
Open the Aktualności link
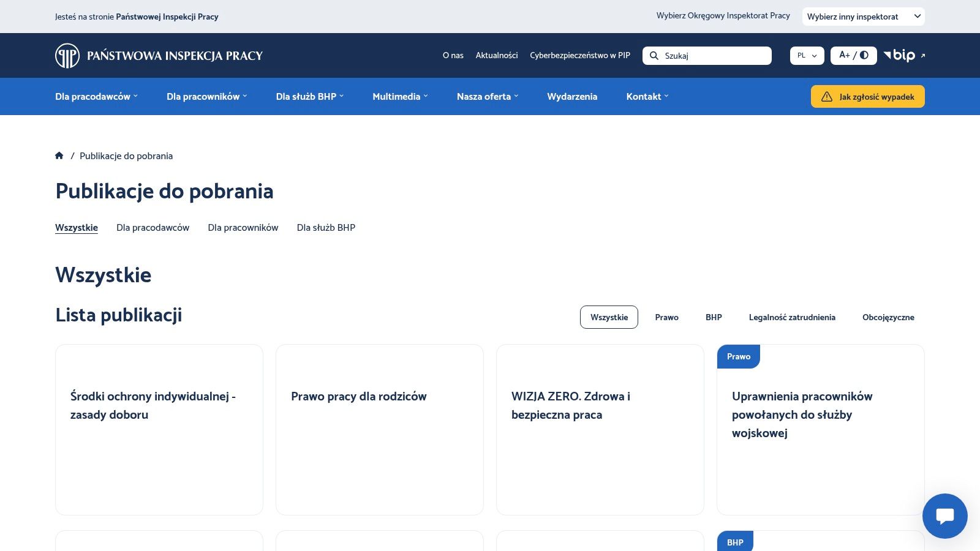[497, 56]
